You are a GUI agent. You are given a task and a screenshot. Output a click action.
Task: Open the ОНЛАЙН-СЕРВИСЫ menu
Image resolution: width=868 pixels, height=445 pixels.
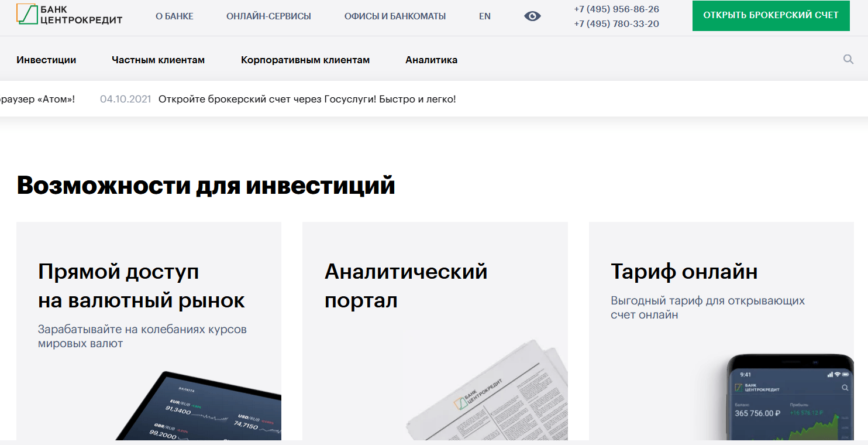point(268,16)
